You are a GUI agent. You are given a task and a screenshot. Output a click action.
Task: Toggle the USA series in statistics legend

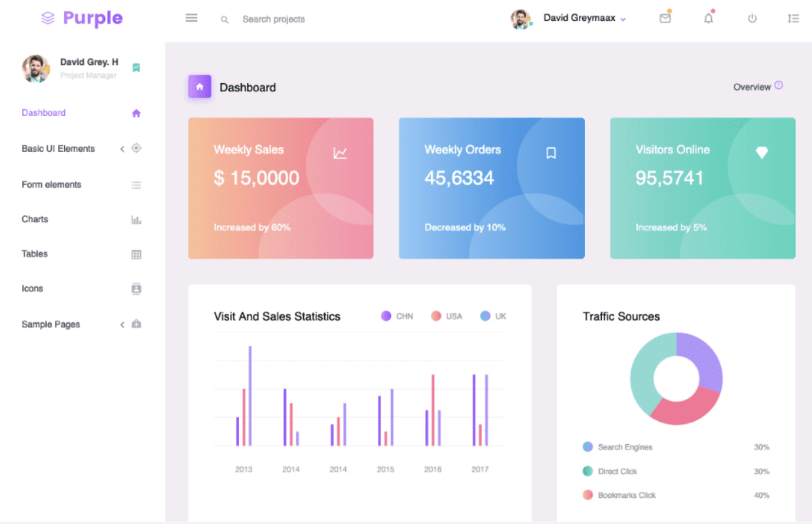[x=446, y=316]
